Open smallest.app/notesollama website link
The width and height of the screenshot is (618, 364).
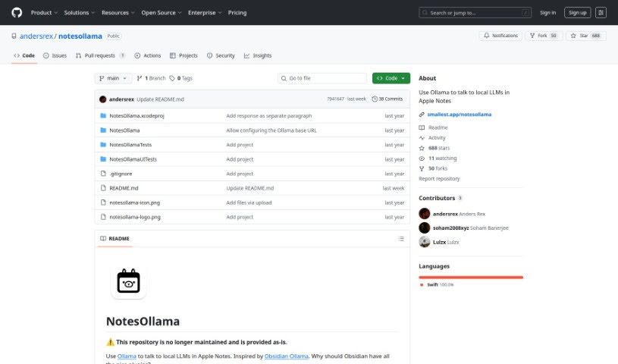pos(460,115)
